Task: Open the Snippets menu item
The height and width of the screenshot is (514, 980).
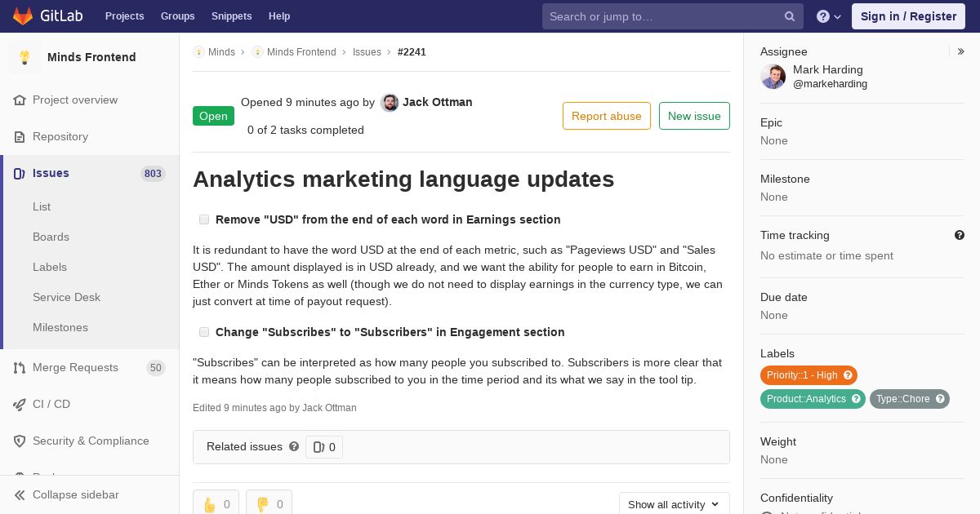Action: click(232, 16)
